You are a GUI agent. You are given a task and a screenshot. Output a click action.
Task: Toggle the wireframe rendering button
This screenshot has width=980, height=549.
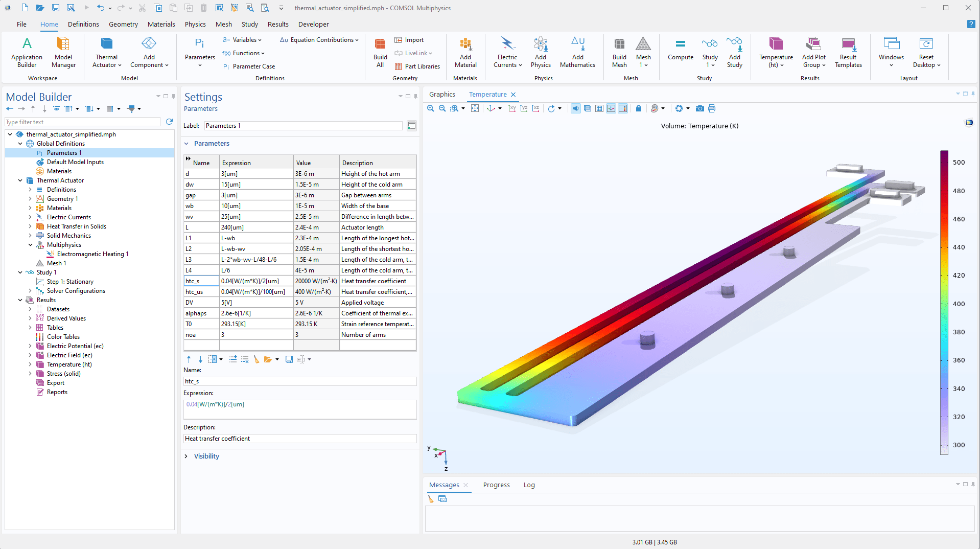click(588, 108)
